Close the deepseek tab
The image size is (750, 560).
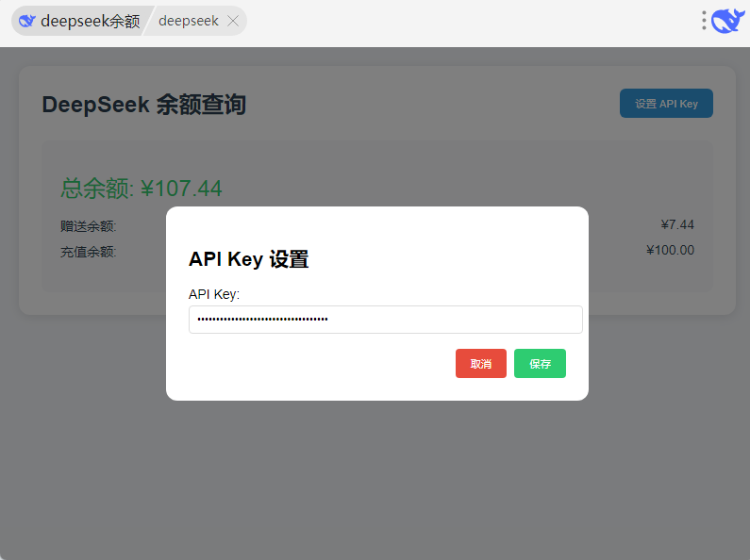233,21
